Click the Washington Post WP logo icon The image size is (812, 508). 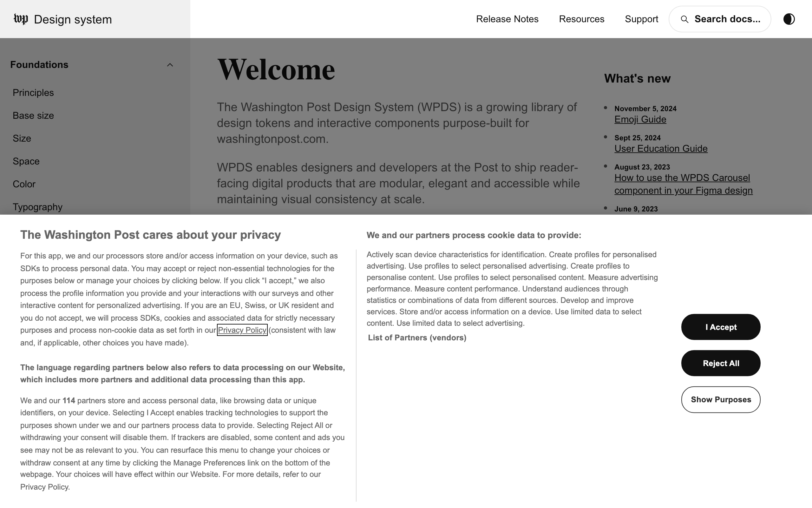click(x=21, y=19)
